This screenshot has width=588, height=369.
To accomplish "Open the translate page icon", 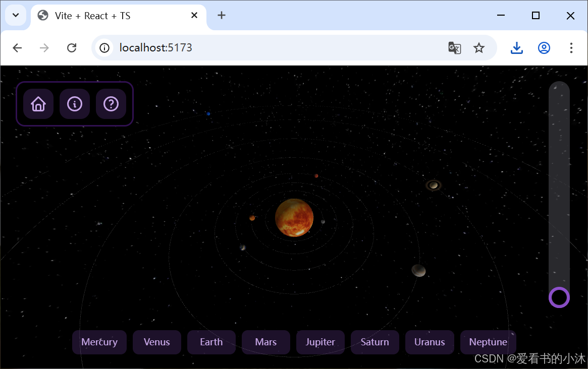I will (x=454, y=48).
